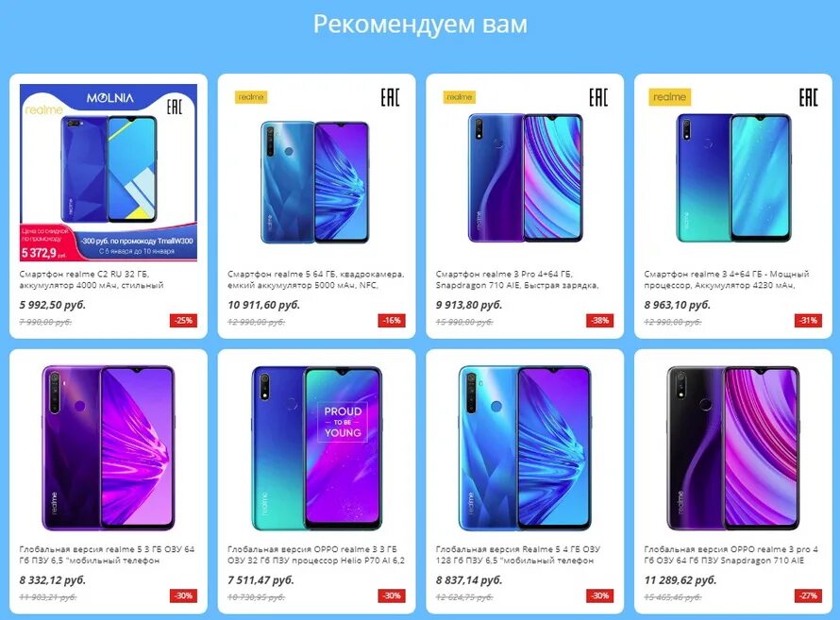
Task: Click OPPO realme 3 pro black phone image
Action: (732, 448)
